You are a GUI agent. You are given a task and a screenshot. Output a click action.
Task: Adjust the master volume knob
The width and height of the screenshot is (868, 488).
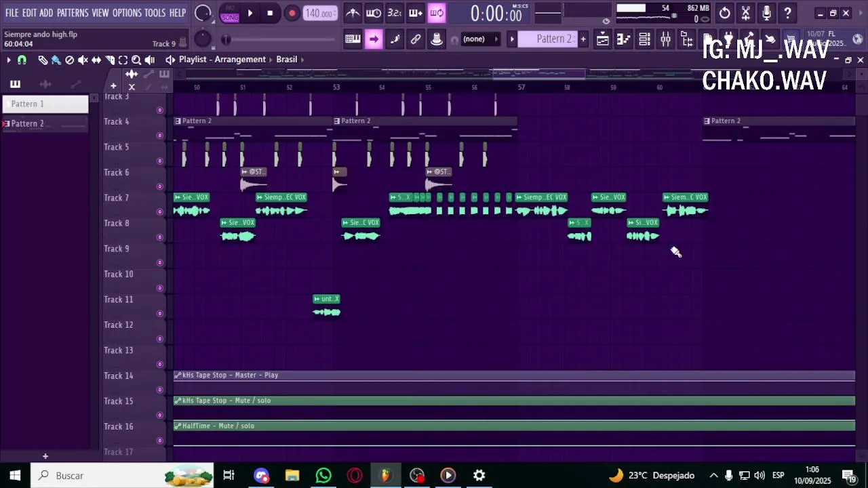click(203, 13)
